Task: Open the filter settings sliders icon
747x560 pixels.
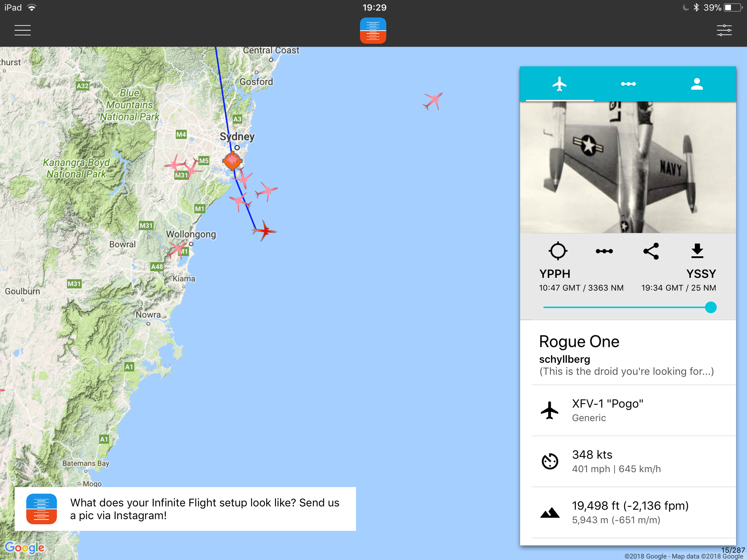Action: pos(724,30)
